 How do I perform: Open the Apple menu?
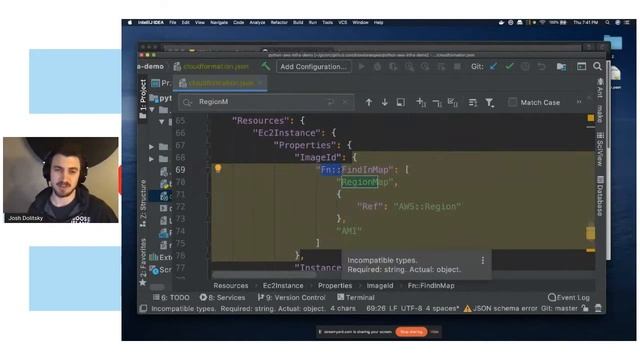click(x=129, y=22)
